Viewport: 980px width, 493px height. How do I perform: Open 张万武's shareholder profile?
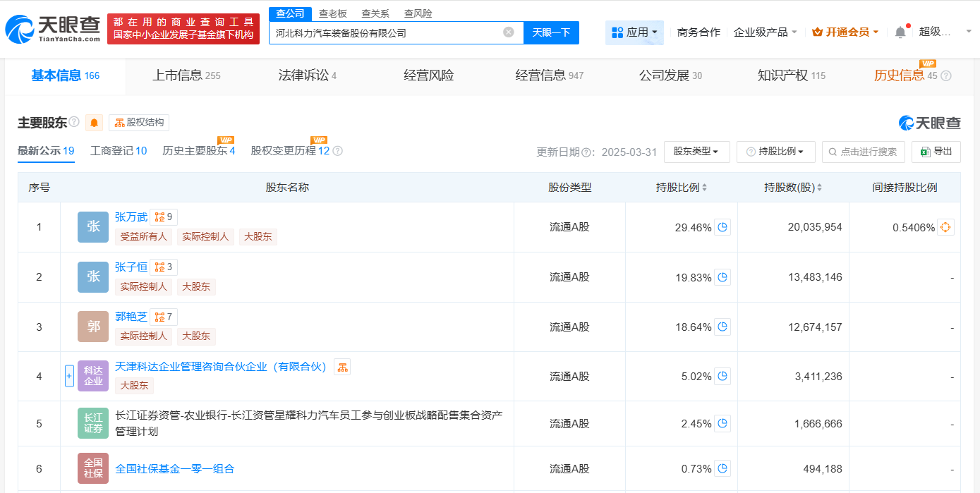point(131,217)
